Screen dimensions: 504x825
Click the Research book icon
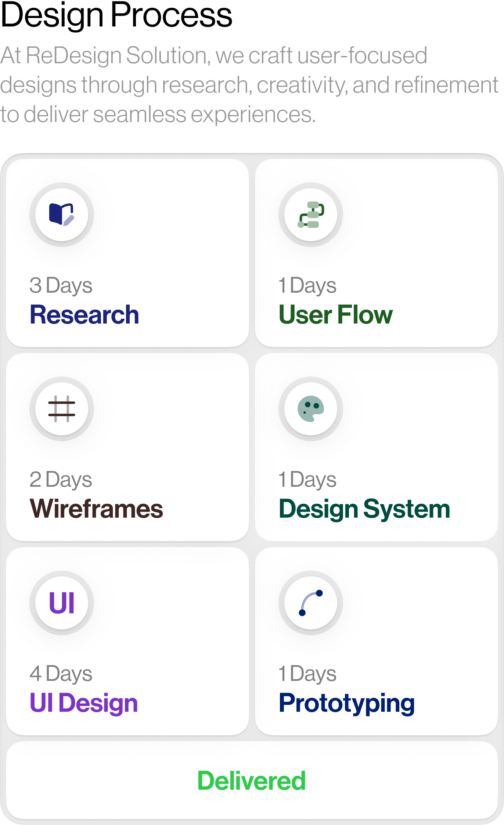62,215
